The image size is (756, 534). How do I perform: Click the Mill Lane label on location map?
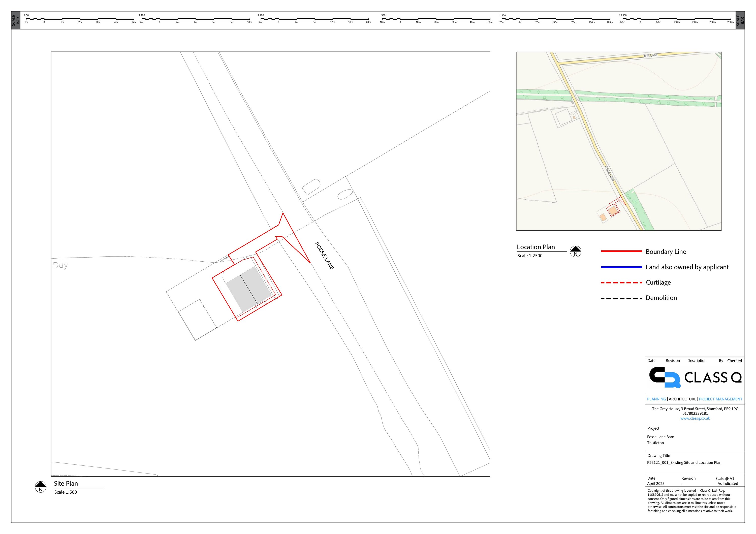(x=650, y=56)
